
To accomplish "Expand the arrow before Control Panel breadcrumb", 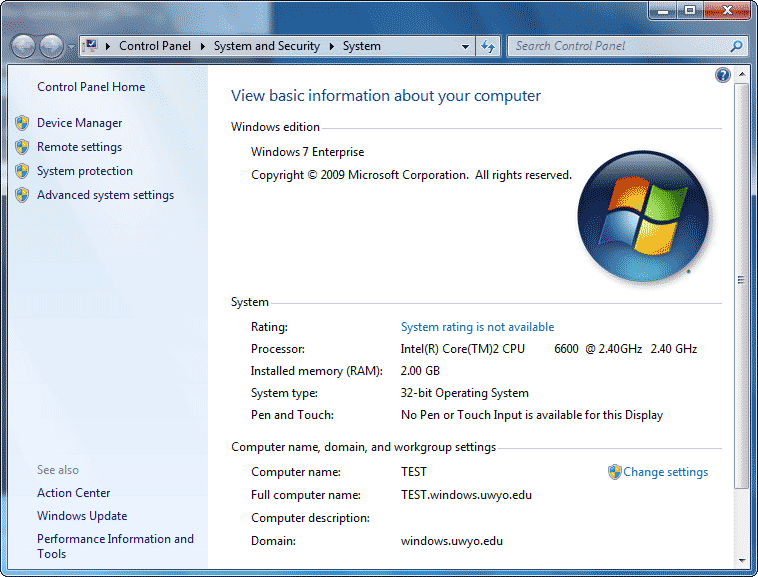I will [x=108, y=46].
